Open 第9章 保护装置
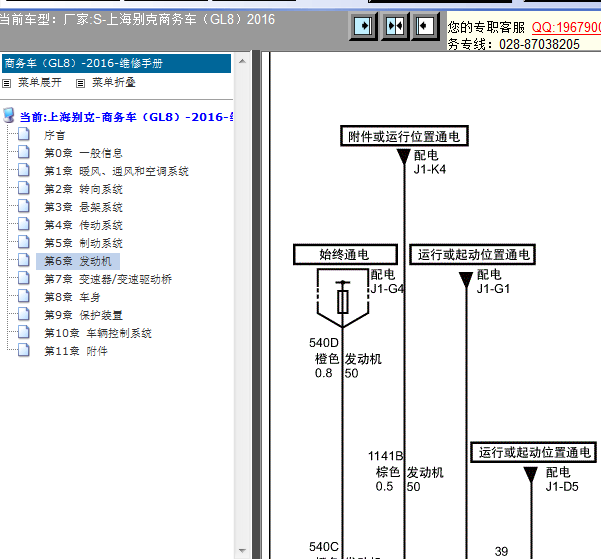The width and height of the screenshot is (601, 559). (x=83, y=316)
